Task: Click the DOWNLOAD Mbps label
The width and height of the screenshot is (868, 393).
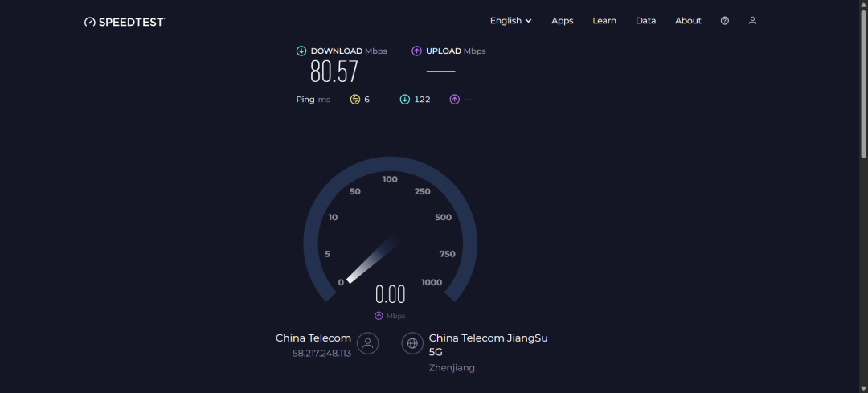Action: click(349, 51)
